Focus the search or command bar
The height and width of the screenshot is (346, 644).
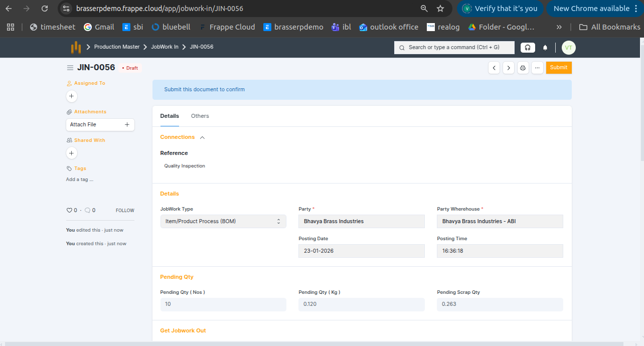pos(454,47)
